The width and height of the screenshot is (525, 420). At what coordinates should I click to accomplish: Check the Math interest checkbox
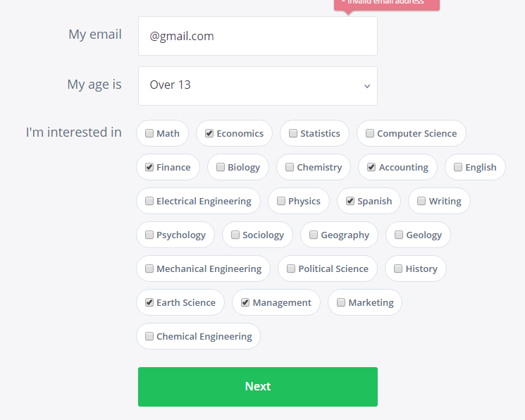click(x=149, y=133)
